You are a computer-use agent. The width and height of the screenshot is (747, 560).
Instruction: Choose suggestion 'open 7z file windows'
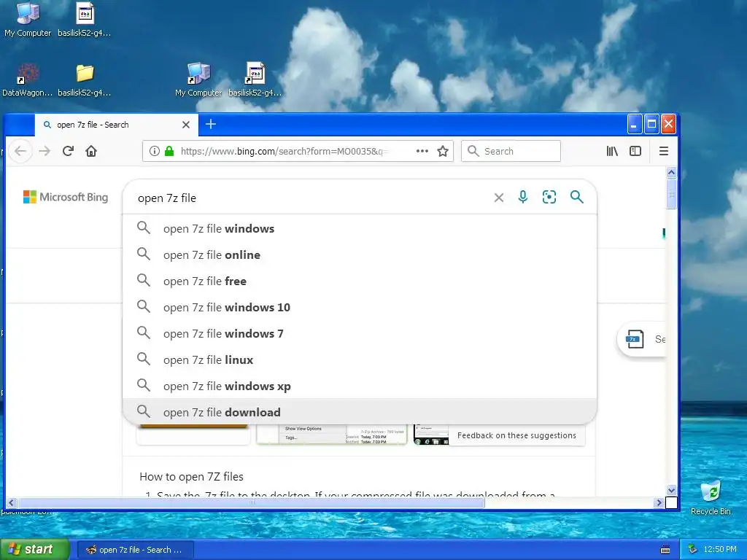pos(360,228)
